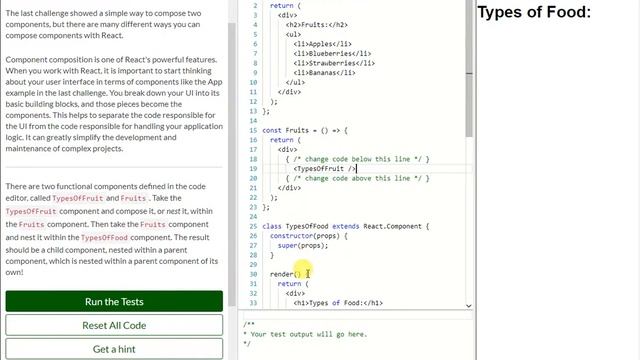Click the 'return (' on line 31
This screenshot has height=360, width=640.
(293, 284)
